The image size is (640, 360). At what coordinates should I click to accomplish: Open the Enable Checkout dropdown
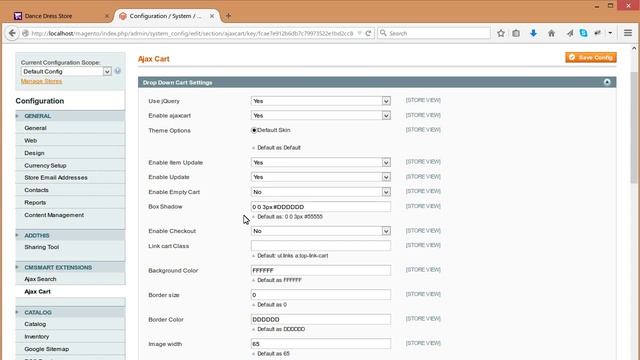pyautogui.click(x=321, y=231)
